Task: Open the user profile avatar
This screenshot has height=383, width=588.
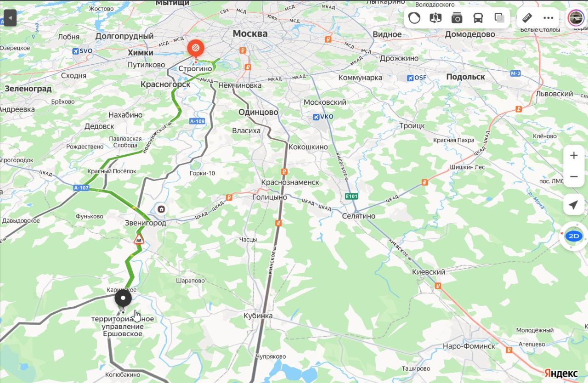Action: 576,18
